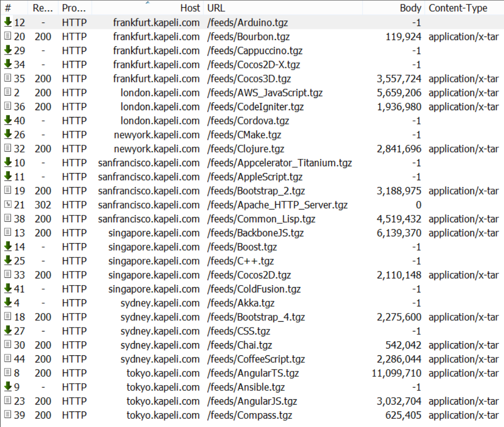
Task: Click the download arrow icon for session 9
Action: tap(8, 387)
